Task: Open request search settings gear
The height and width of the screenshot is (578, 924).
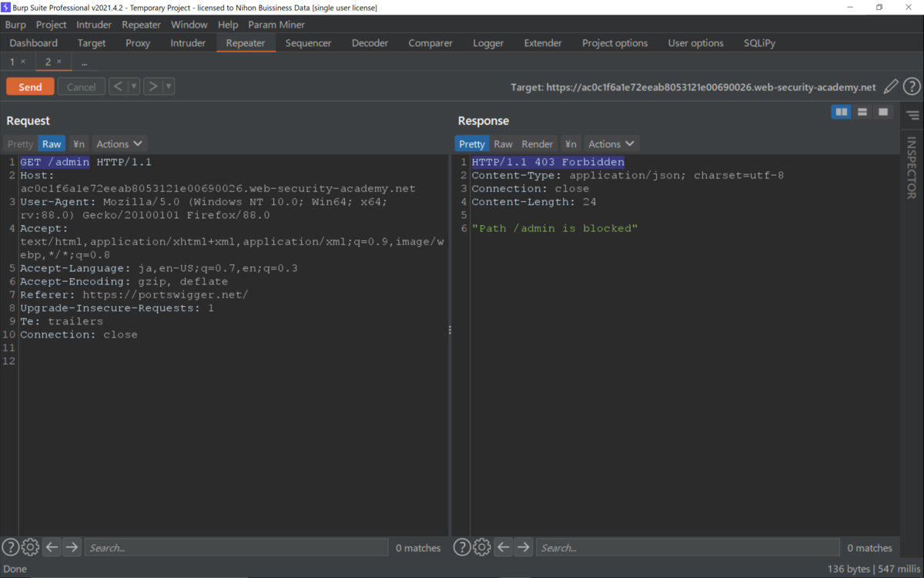Action: coord(30,547)
